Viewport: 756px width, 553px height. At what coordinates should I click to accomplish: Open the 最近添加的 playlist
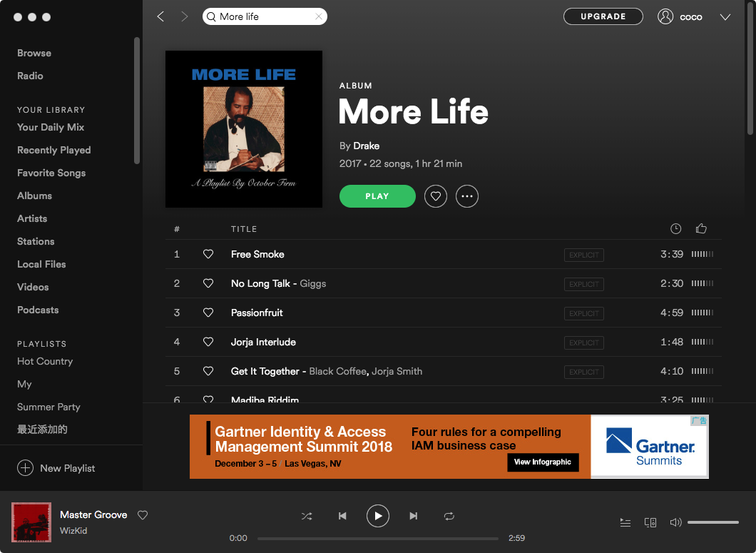42,430
